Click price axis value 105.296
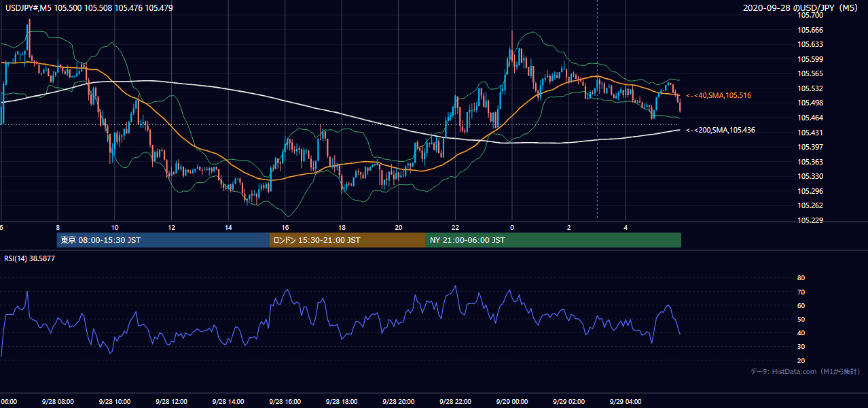This screenshot has height=408, width=868. pyautogui.click(x=810, y=191)
